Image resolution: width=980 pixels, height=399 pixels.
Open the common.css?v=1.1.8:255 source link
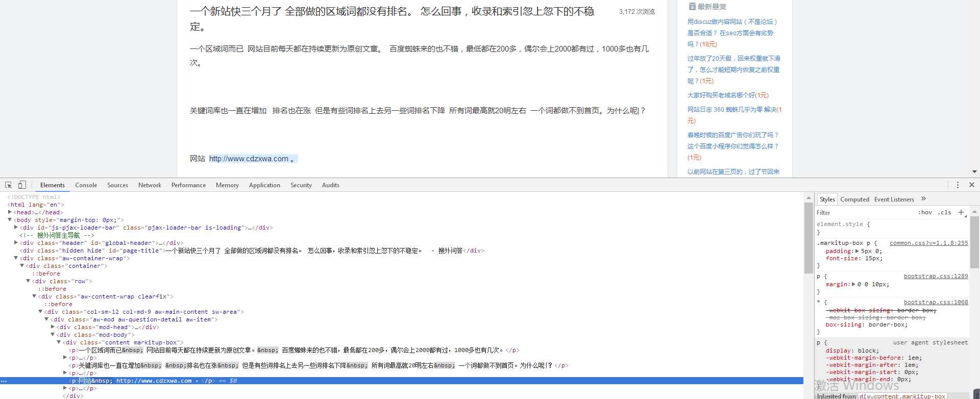[928, 243]
